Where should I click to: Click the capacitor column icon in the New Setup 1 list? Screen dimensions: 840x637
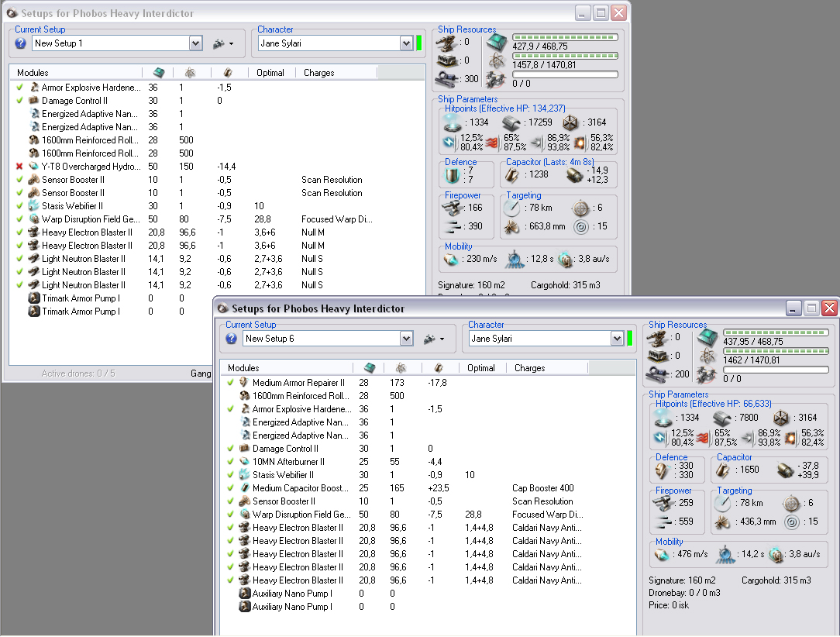pos(227,73)
